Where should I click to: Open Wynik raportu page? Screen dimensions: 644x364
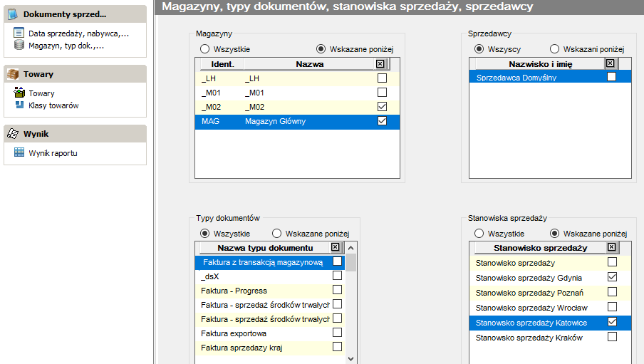tap(53, 153)
